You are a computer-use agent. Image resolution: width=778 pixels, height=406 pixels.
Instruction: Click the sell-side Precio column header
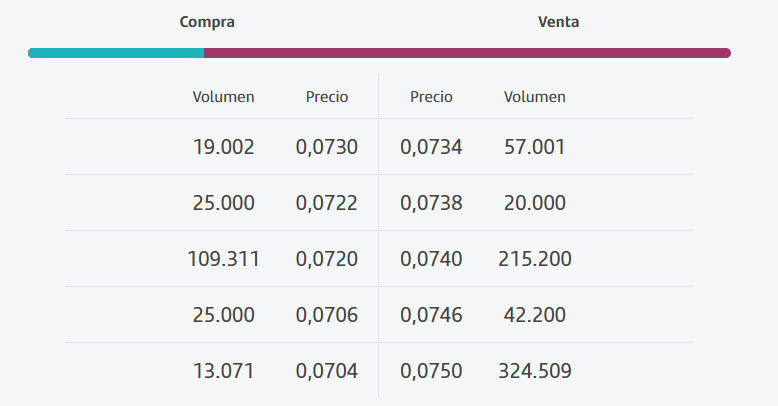tap(431, 96)
